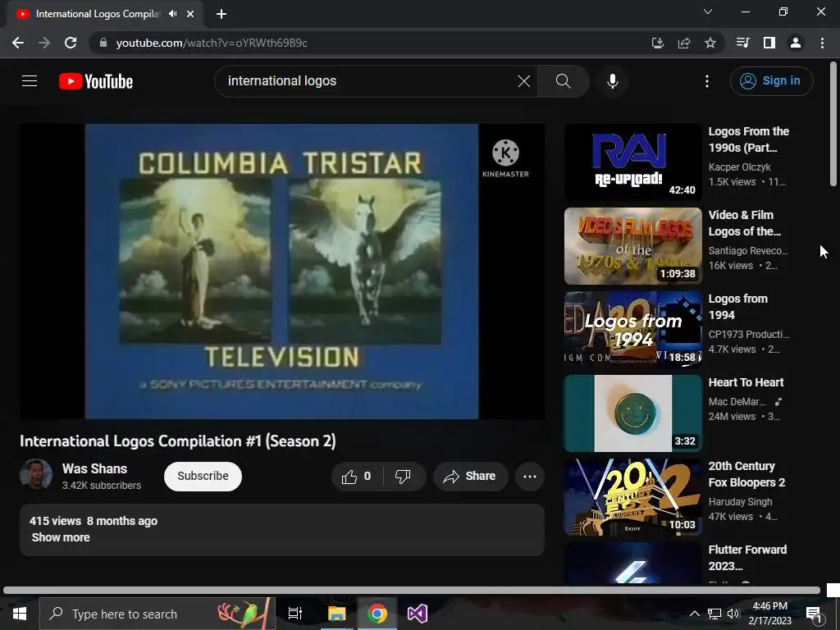The height and width of the screenshot is (630, 840).
Task: Open Heart To Heart video thumbnail
Action: pyautogui.click(x=632, y=413)
